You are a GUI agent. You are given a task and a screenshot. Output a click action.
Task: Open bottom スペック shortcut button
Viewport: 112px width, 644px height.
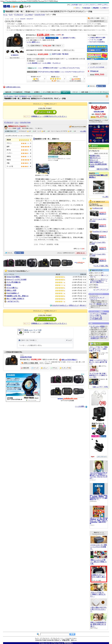click(x=35, y=368)
